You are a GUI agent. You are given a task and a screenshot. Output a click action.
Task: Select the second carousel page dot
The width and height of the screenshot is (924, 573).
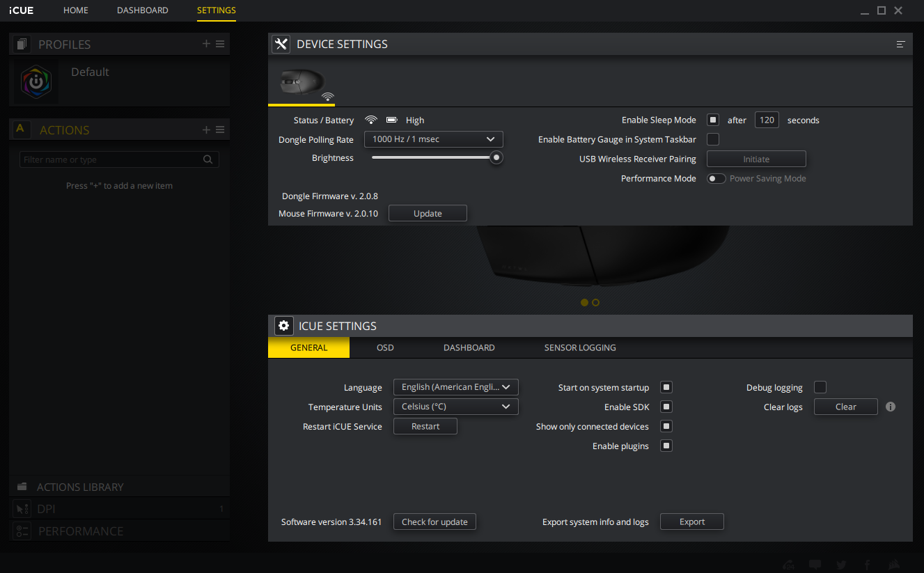click(x=595, y=302)
